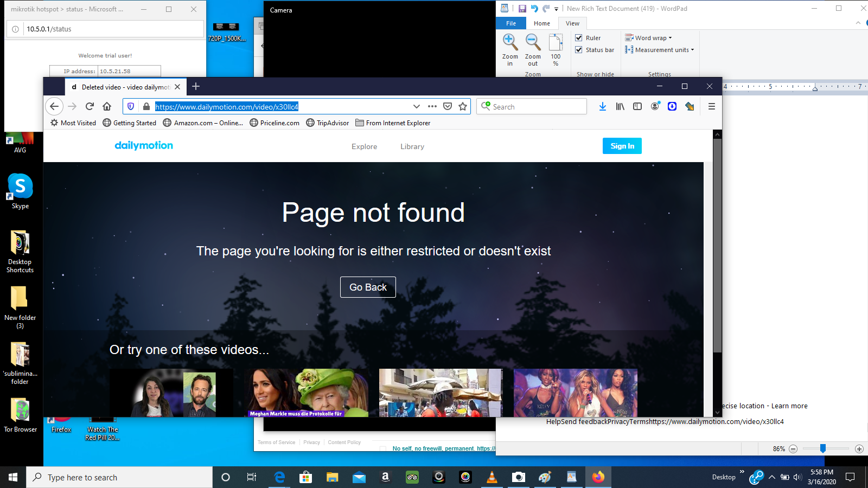This screenshot has width=868, height=488.
Task: Toggle Status bar checkbox in WordPad
Action: (579, 50)
